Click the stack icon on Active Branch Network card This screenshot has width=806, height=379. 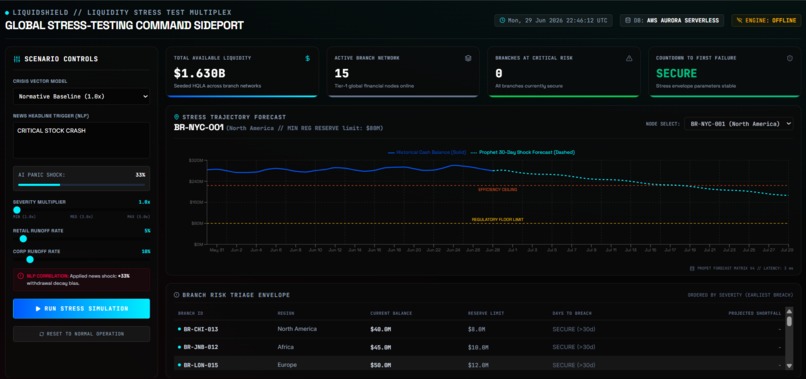point(468,59)
